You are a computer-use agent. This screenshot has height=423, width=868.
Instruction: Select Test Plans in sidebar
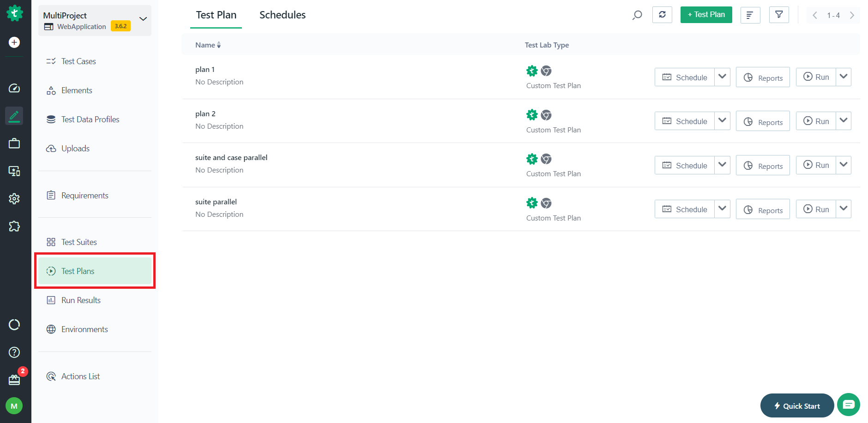pos(95,271)
